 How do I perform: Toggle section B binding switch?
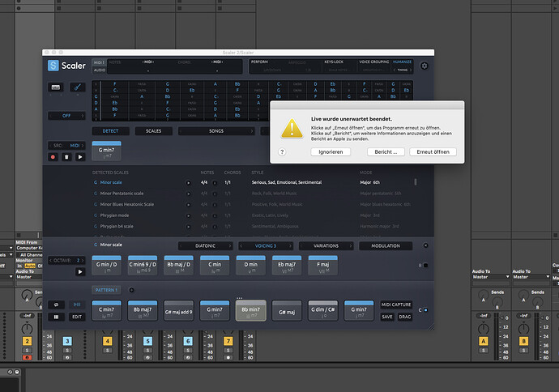(x=425, y=266)
